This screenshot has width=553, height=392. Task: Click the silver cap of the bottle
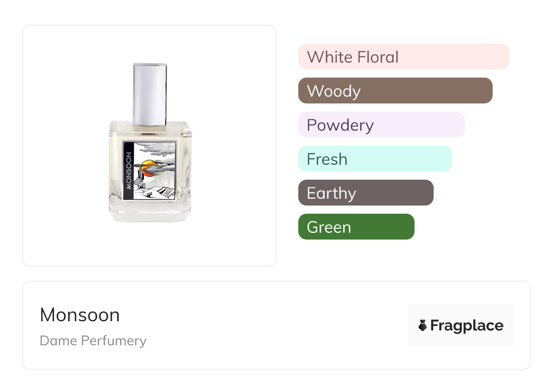point(150,94)
